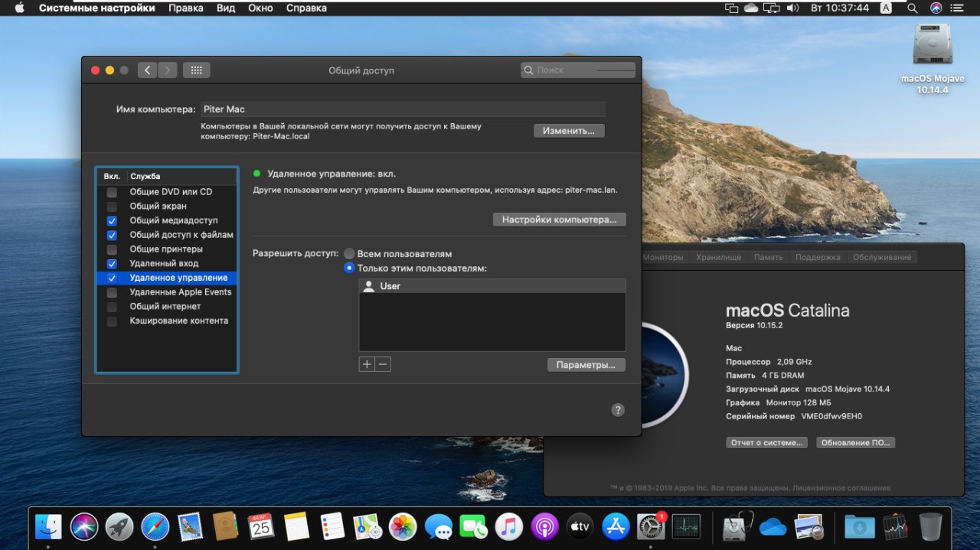Click the Параметры… button
Screen dimensions: 980x550
tap(586, 365)
